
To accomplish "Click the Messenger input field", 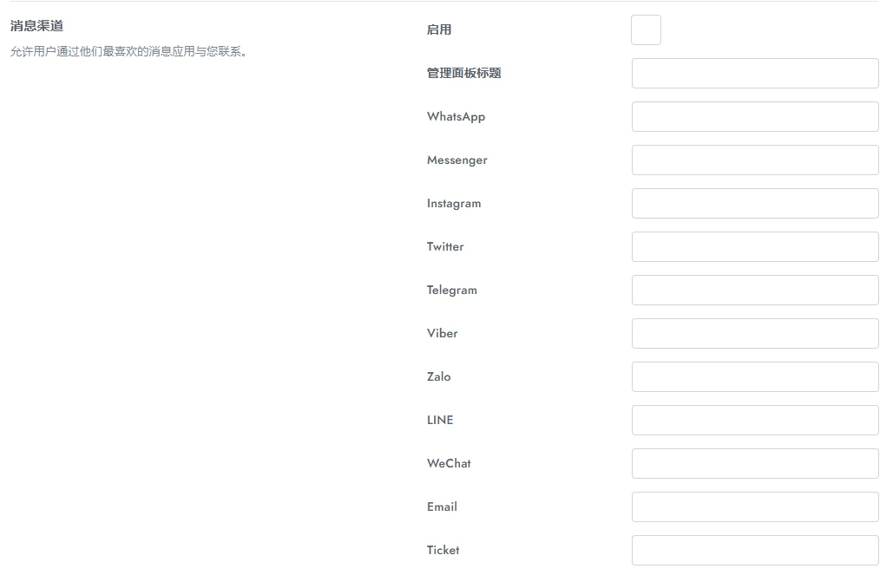I will (x=754, y=160).
